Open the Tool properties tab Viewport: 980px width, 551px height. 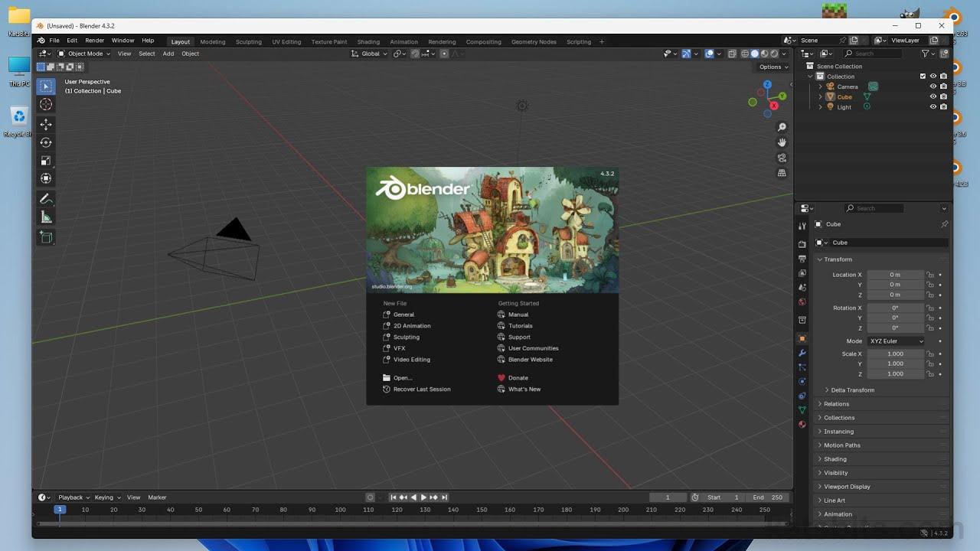(802, 226)
